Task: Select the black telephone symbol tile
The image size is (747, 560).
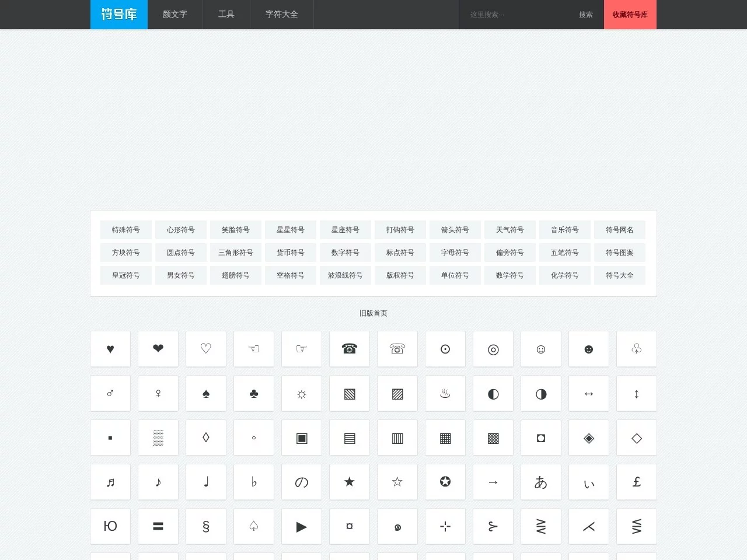Action: coord(350,349)
